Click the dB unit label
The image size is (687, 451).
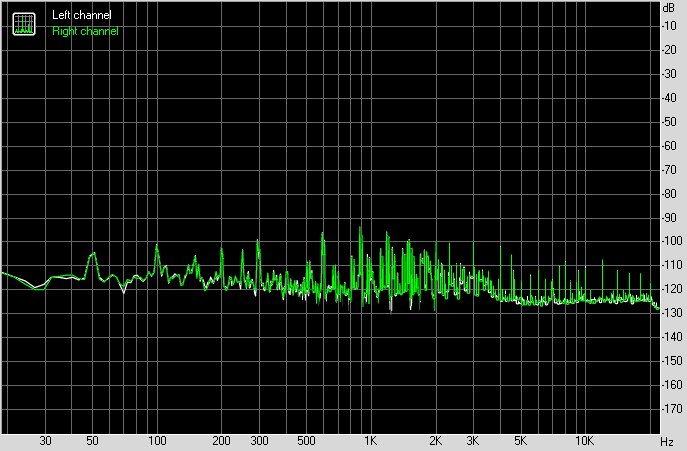[x=669, y=8]
